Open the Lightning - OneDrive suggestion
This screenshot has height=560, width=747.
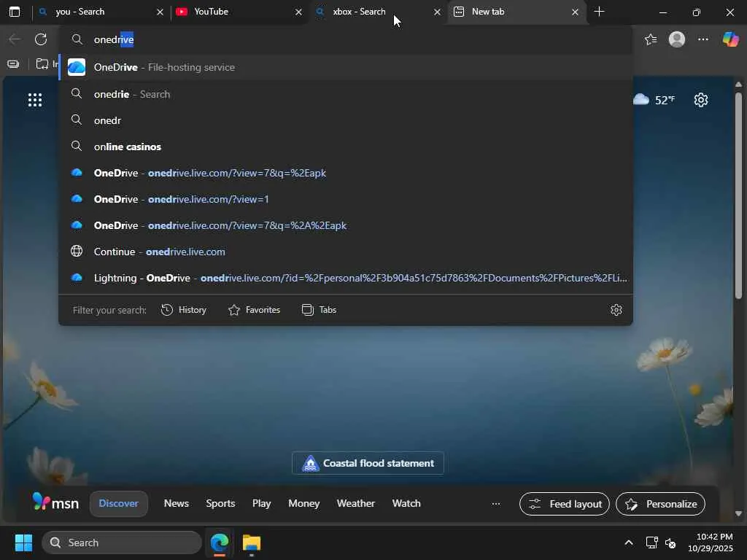(346, 278)
